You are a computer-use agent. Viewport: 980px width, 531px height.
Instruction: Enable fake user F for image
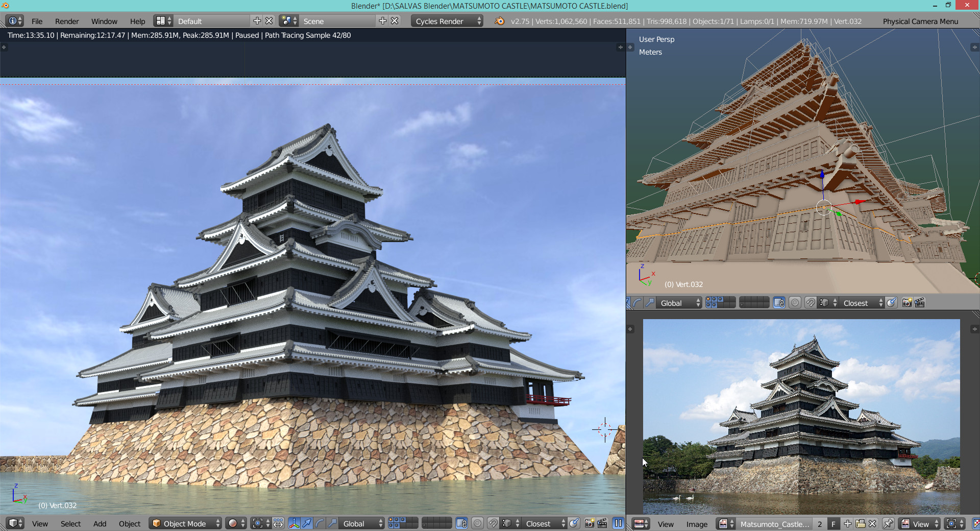pyautogui.click(x=833, y=524)
